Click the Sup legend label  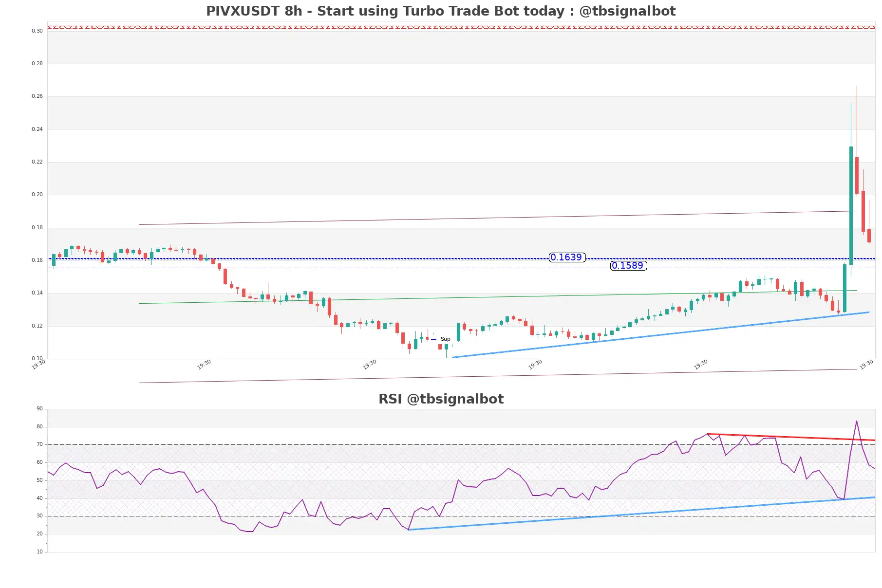point(445,339)
